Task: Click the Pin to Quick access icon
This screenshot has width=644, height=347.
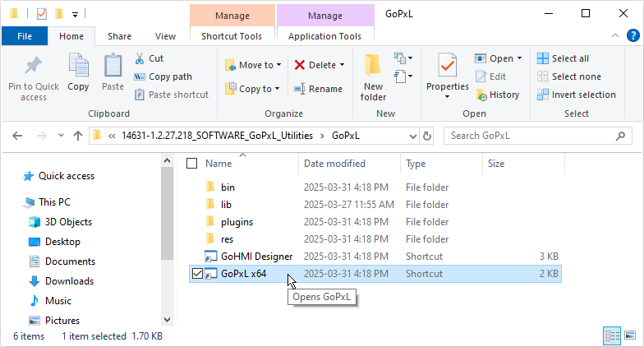Action: click(x=34, y=67)
